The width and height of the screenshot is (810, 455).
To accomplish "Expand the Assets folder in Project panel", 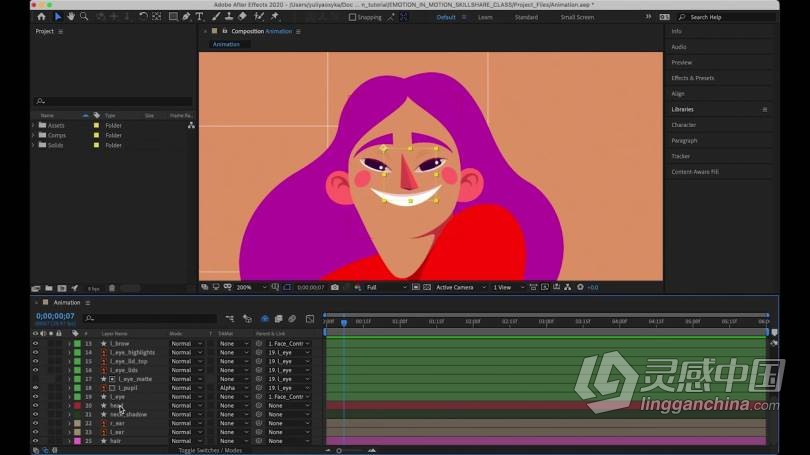I will pyautogui.click(x=34, y=125).
